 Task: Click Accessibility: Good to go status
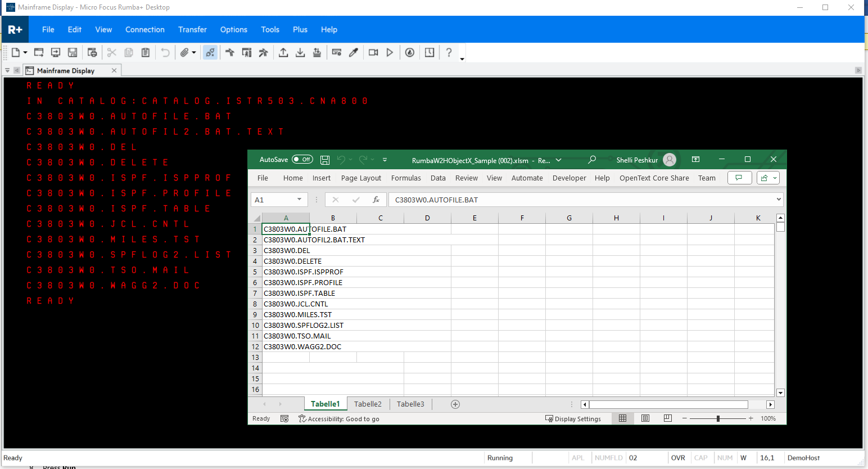tap(339, 419)
